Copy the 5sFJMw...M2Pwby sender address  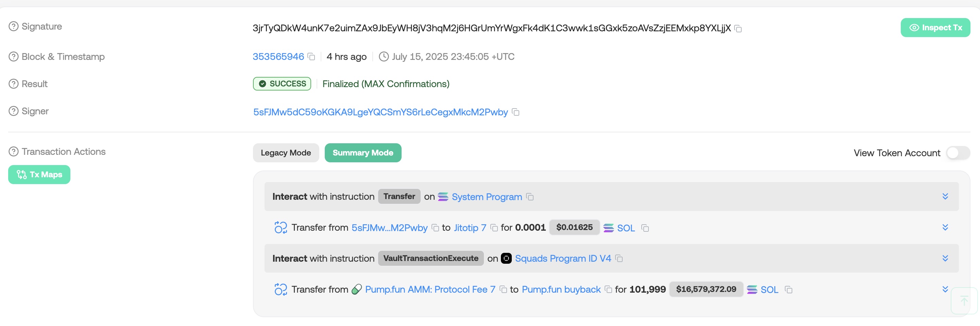435,228
